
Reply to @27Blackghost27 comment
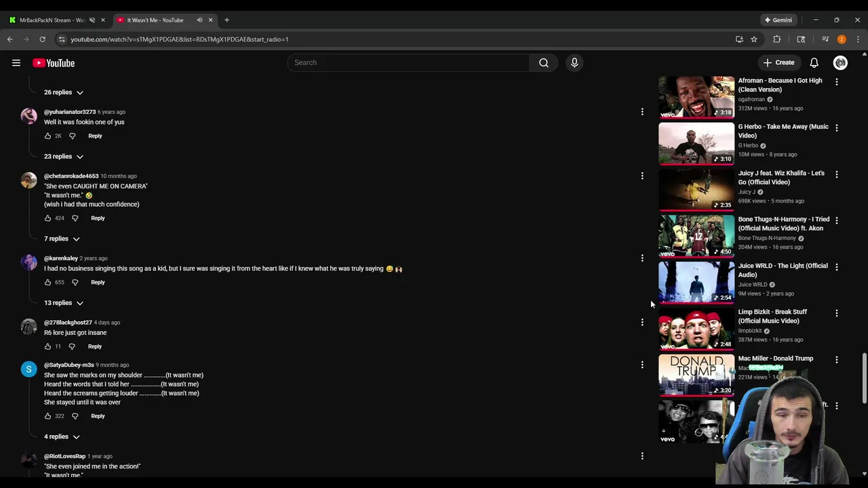(x=95, y=346)
